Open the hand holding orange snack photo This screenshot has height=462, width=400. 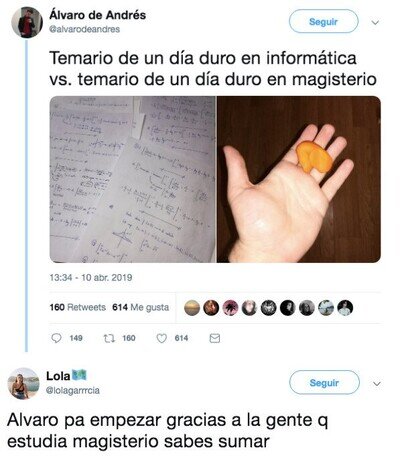[299, 179]
